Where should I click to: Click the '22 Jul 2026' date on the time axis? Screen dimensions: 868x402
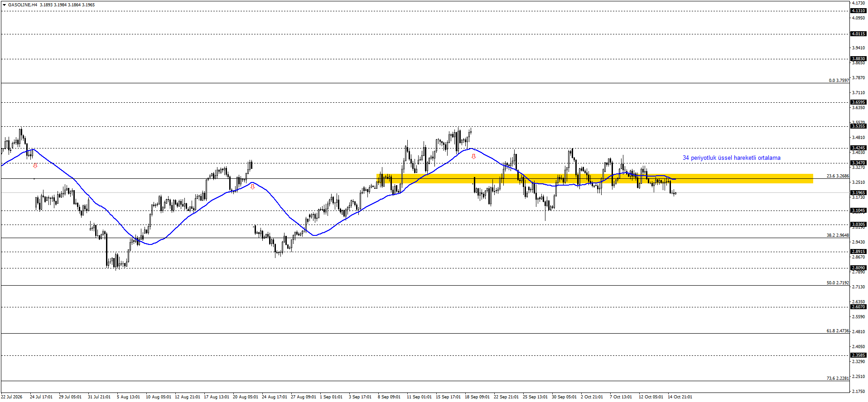(x=11, y=397)
